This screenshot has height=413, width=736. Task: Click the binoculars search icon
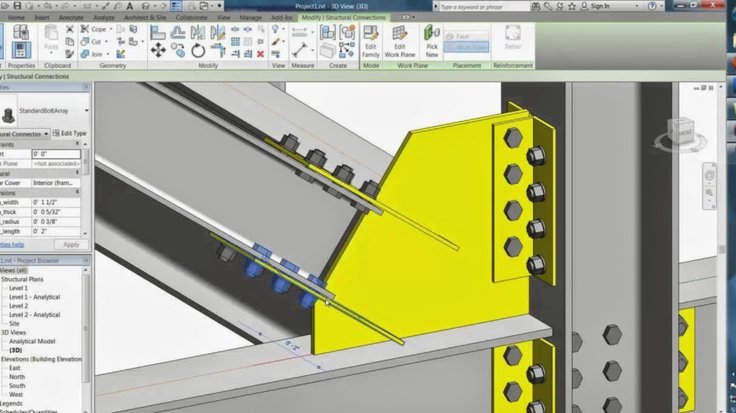click(536, 6)
